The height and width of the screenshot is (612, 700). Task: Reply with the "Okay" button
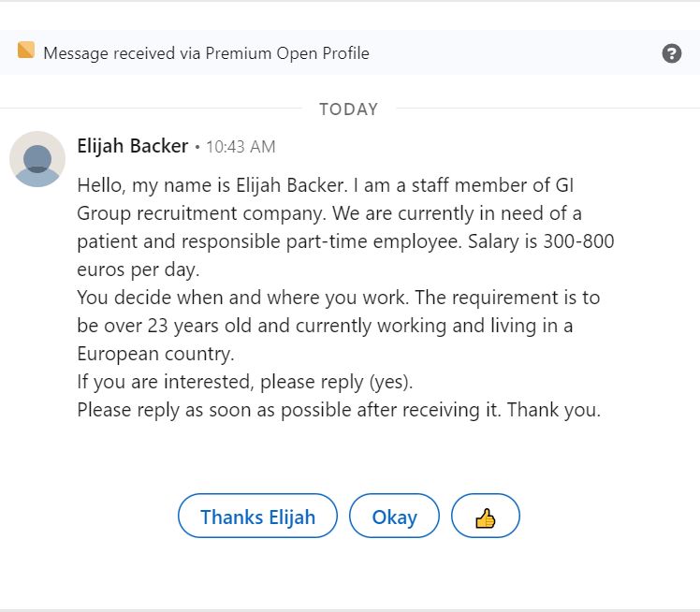coord(394,516)
